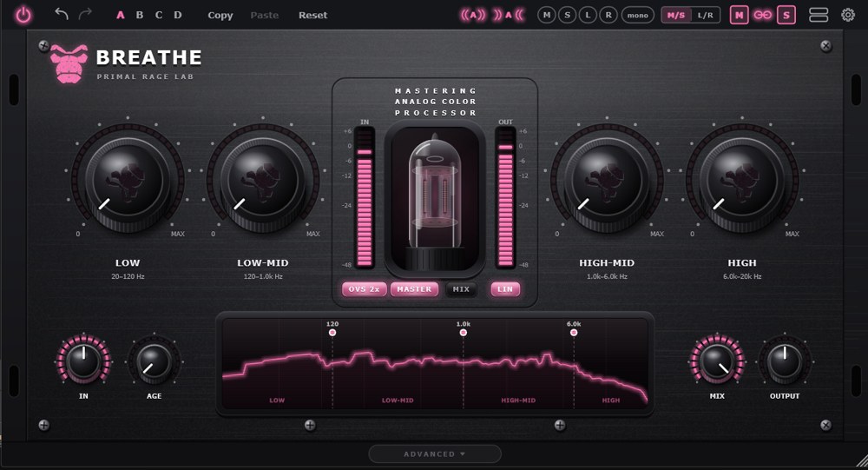Image resolution: width=868 pixels, height=470 pixels.
Task: Click the vacuum tube display
Action: coord(435,201)
